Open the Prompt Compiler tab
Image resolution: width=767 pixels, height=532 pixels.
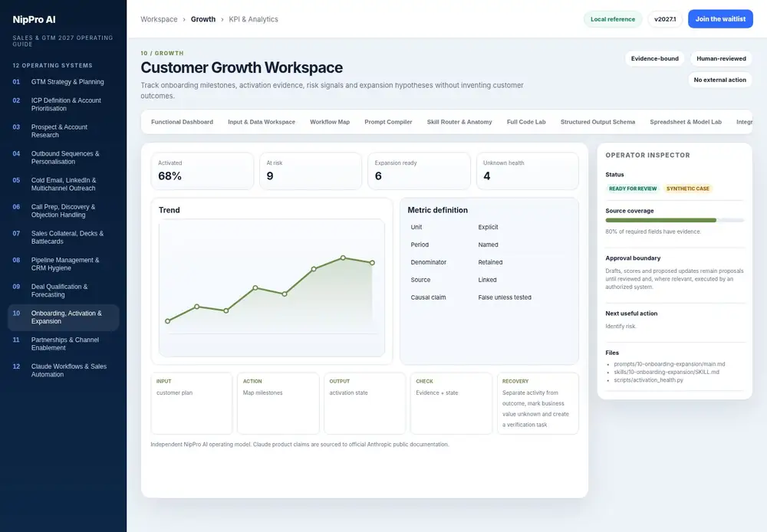388,122
